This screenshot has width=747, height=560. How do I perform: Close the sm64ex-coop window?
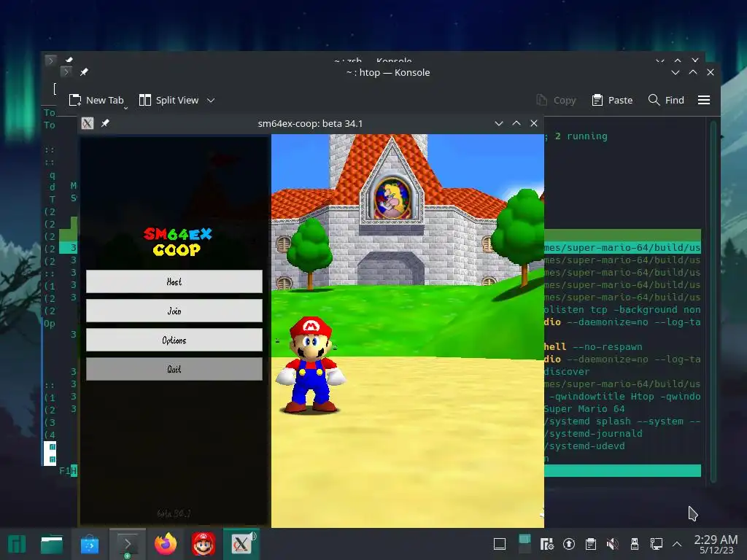534,123
